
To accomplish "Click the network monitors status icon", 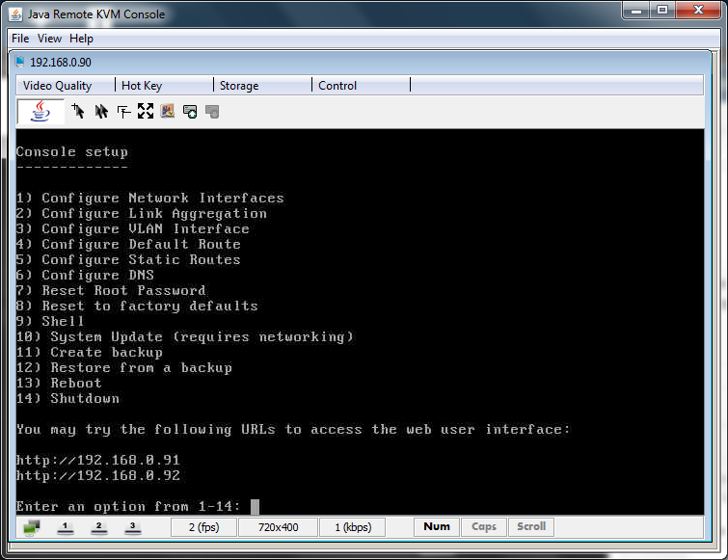I will pos(32,527).
